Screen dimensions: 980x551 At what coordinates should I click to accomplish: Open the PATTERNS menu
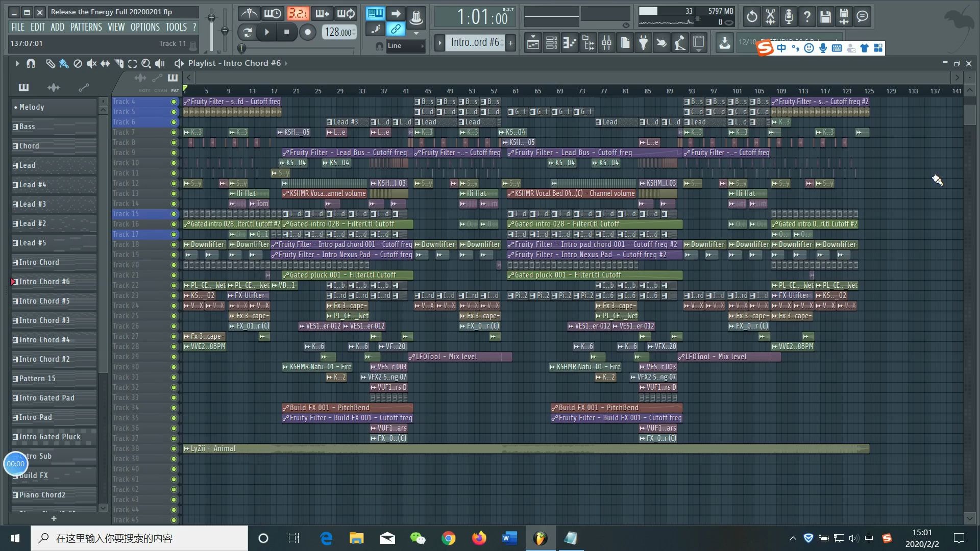[x=86, y=27]
